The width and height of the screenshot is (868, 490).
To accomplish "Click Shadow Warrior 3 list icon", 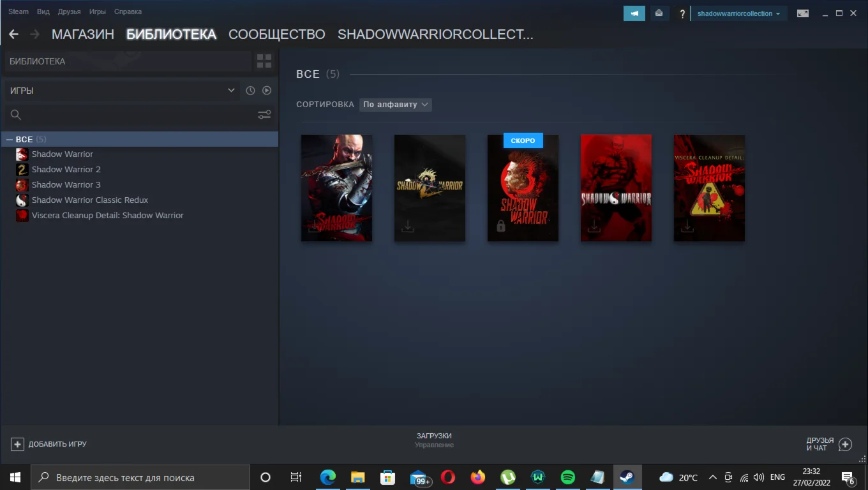I will pyautogui.click(x=22, y=184).
